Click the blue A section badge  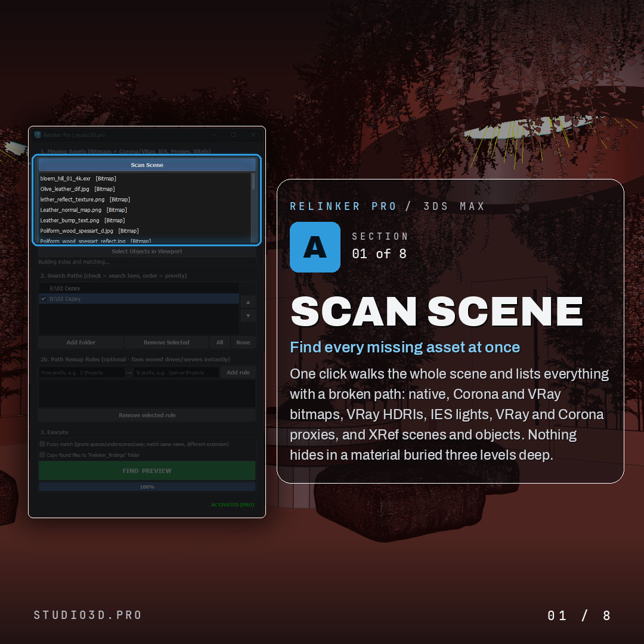[315, 247]
